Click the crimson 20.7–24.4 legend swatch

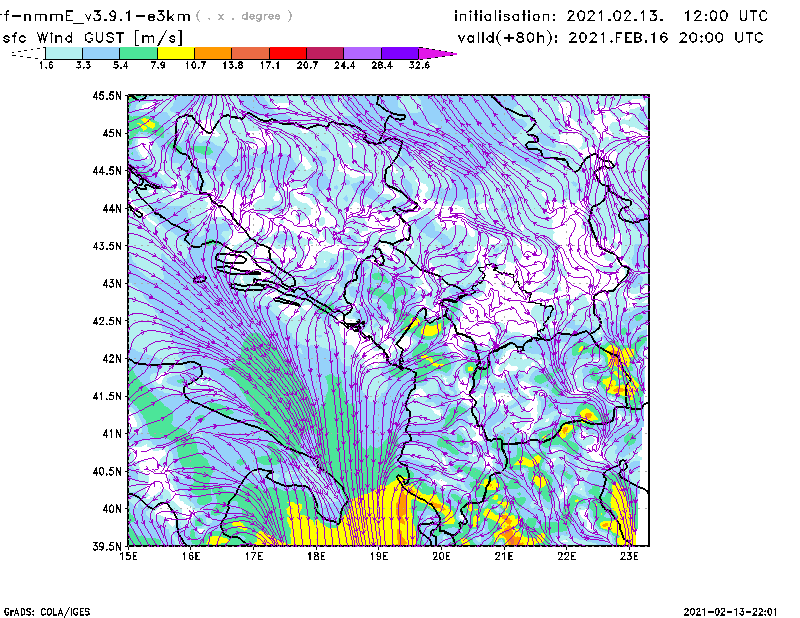tap(325, 53)
